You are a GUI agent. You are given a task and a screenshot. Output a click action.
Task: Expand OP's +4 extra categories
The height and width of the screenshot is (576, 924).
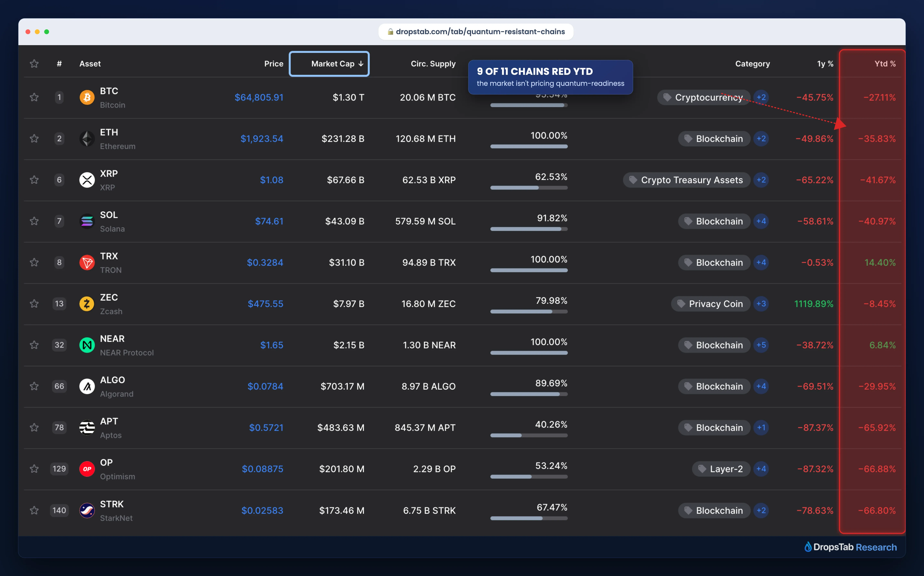[x=761, y=469]
